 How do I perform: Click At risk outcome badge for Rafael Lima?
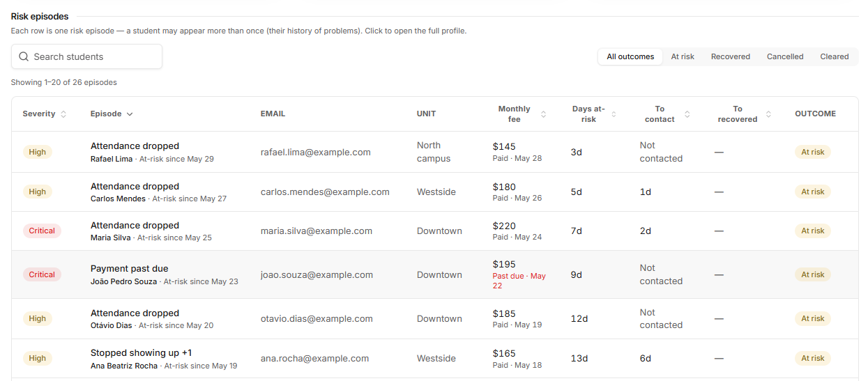[x=813, y=152]
